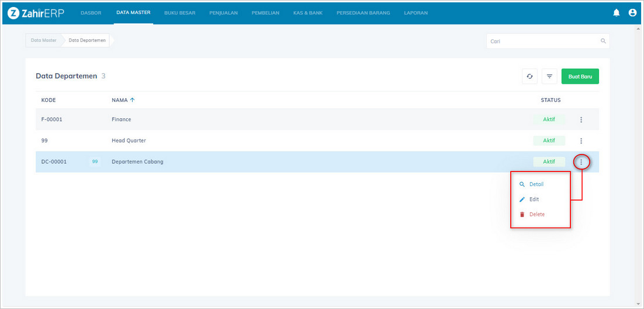Image resolution: width=644 pixels, height=309 pixels.
Task: Toggle three-dot menu for Departemen Cabang
Action: tap(581, 162)
